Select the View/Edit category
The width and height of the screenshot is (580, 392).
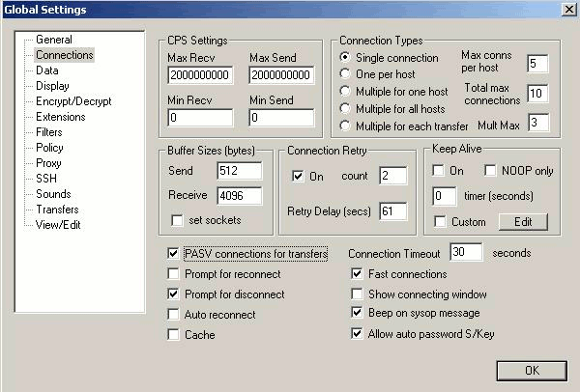[59, 225]
